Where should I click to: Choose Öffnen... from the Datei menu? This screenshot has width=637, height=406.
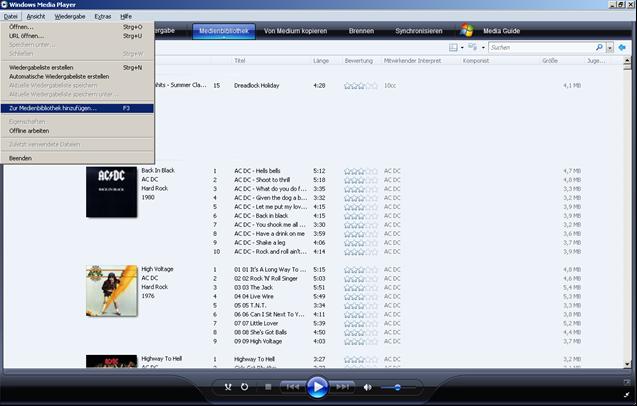point(77,27)
